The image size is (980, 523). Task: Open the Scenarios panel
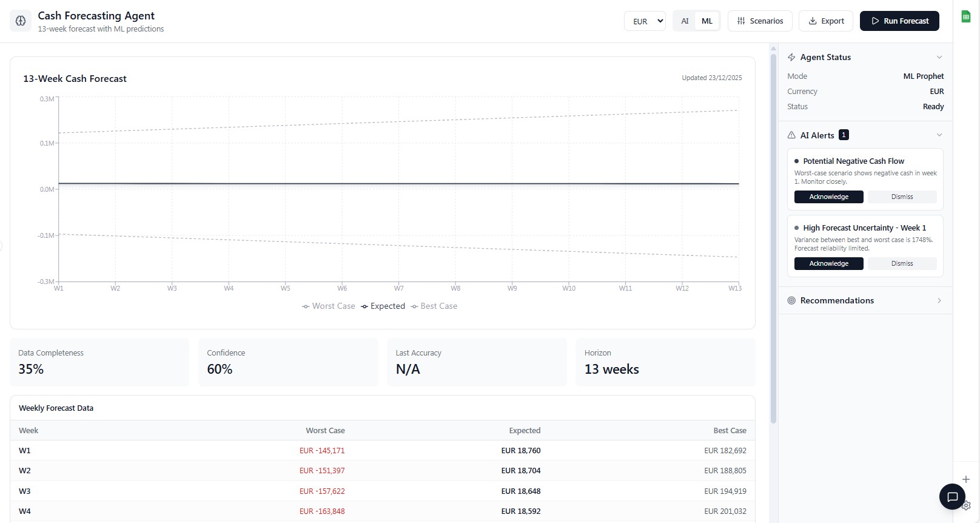pyautogui.click(x=760, y=21)
